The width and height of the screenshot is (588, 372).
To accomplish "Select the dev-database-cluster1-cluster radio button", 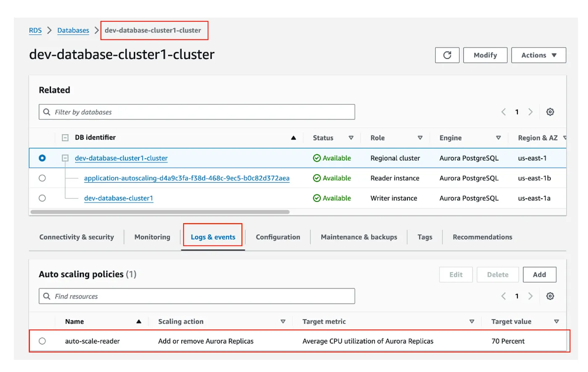I will 42,158.
